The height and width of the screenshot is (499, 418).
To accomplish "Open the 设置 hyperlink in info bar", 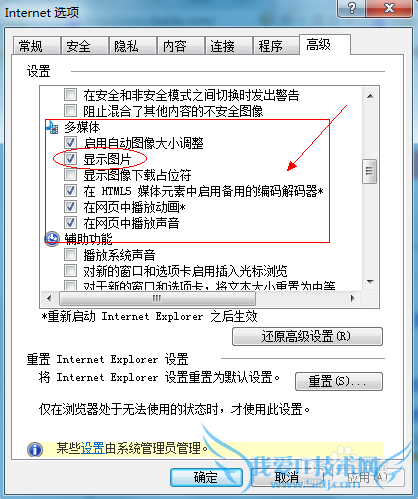I will pyautogui.click(x=93, y=448).
